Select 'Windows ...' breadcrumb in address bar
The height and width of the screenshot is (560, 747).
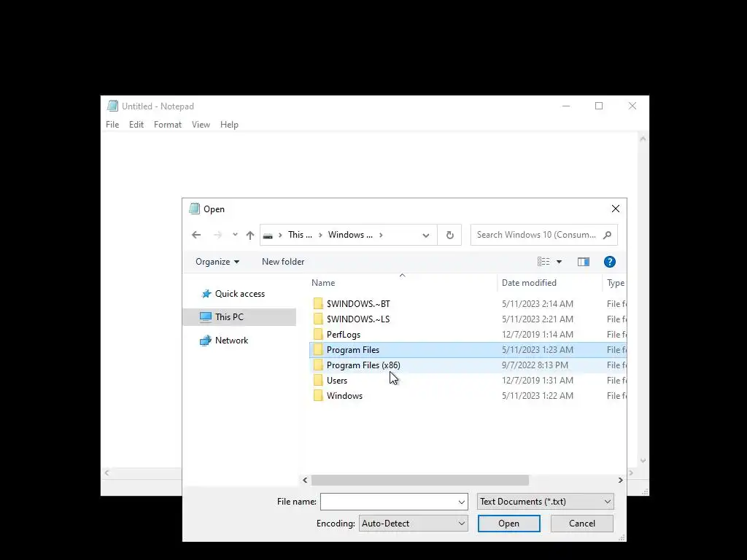(x=350, y=235)
